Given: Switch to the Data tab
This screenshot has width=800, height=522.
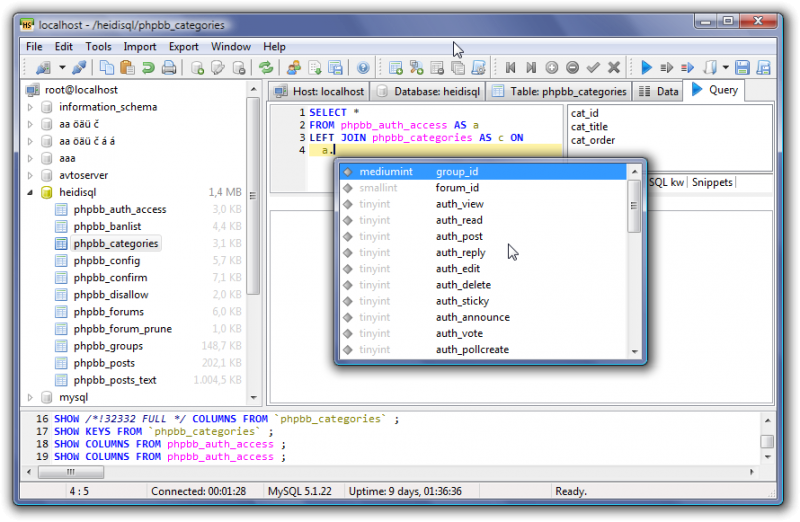Looking at the screenshot, I should point(659,91).
